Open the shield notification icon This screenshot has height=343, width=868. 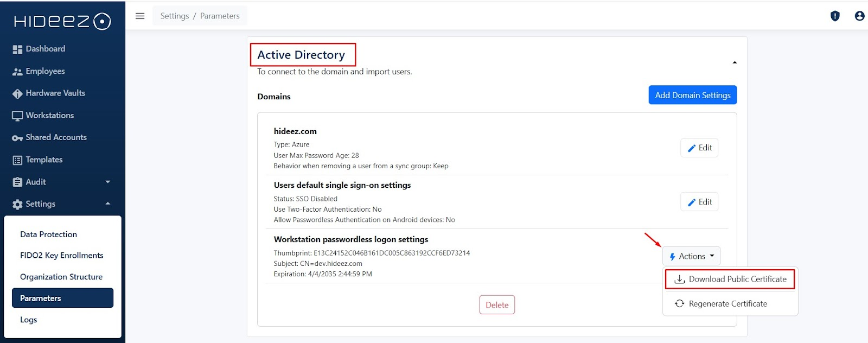pos(835,16)
